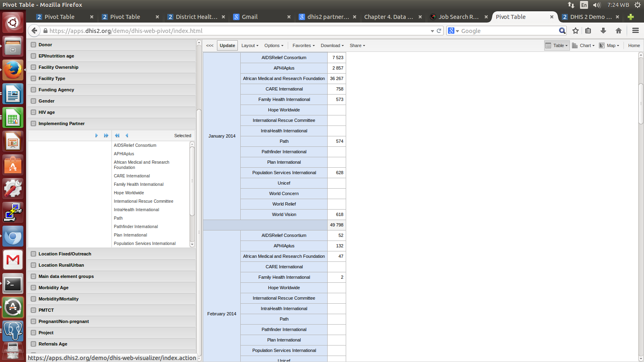Launch the Terminal from the dock
Viewport: 644px width, 362px height.
13,284
